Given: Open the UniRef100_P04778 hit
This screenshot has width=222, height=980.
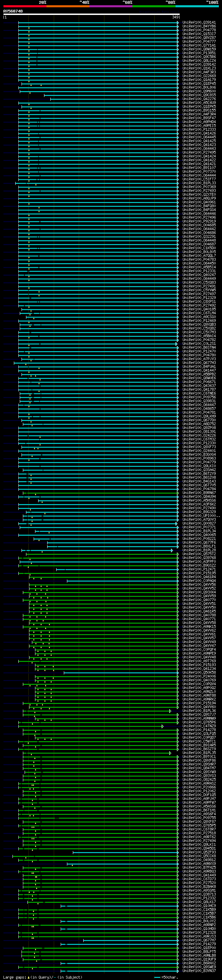Looking at the screenshot, I should point(199,30).
